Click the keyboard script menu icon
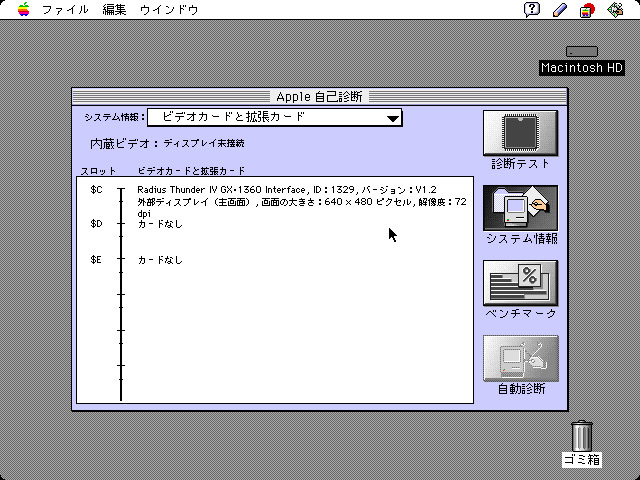640x480 pixels. [587, 10]
